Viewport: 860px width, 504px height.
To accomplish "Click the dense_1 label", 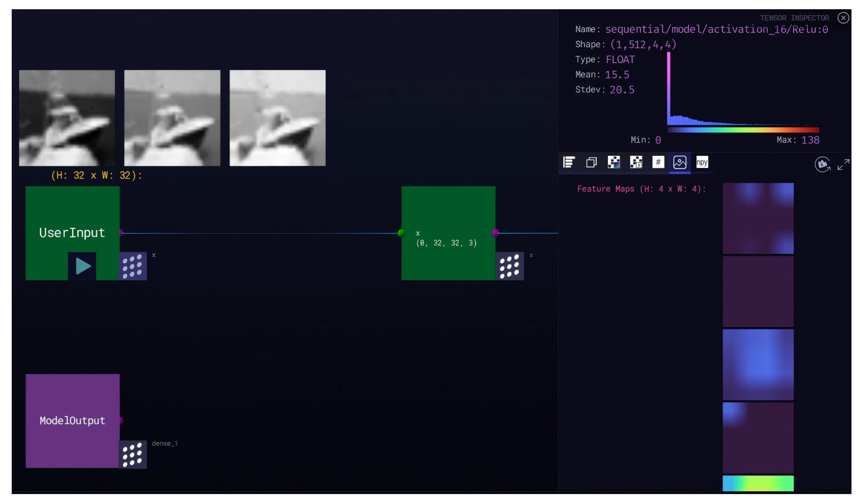I will (x=165, y=444).
